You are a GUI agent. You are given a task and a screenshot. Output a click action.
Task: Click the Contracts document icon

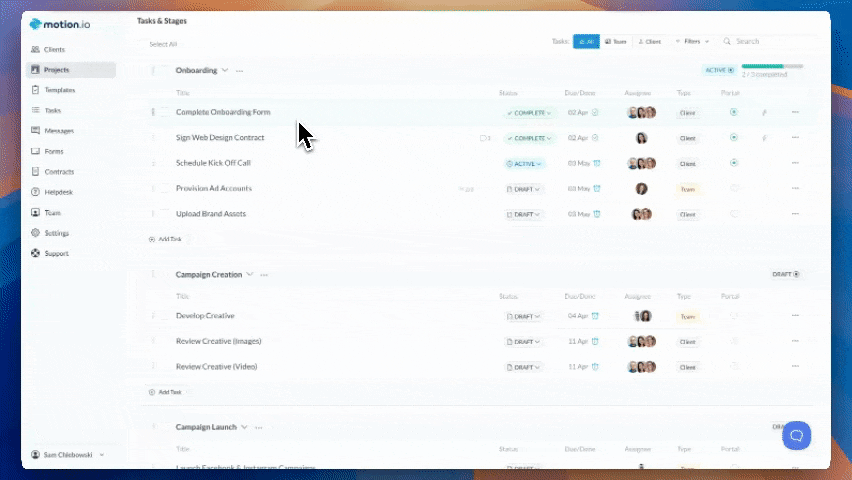35,172
